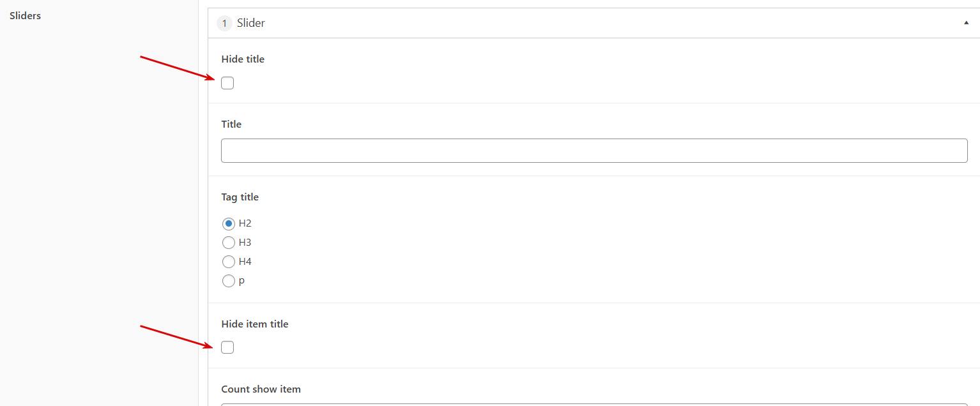The height and width of the screenshot is (406, 980).
Task: Click the "H3" option label text
Action: (x=245, y=243)
